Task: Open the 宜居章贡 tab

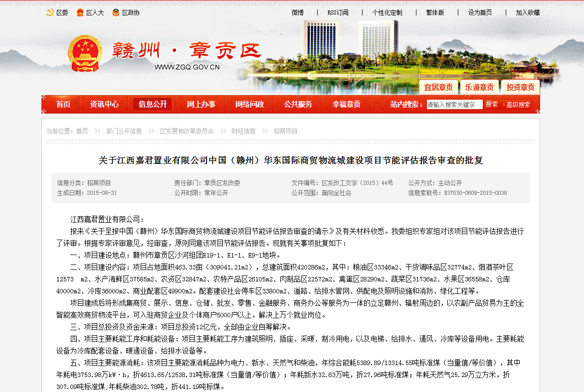Action: pos(438,87)
